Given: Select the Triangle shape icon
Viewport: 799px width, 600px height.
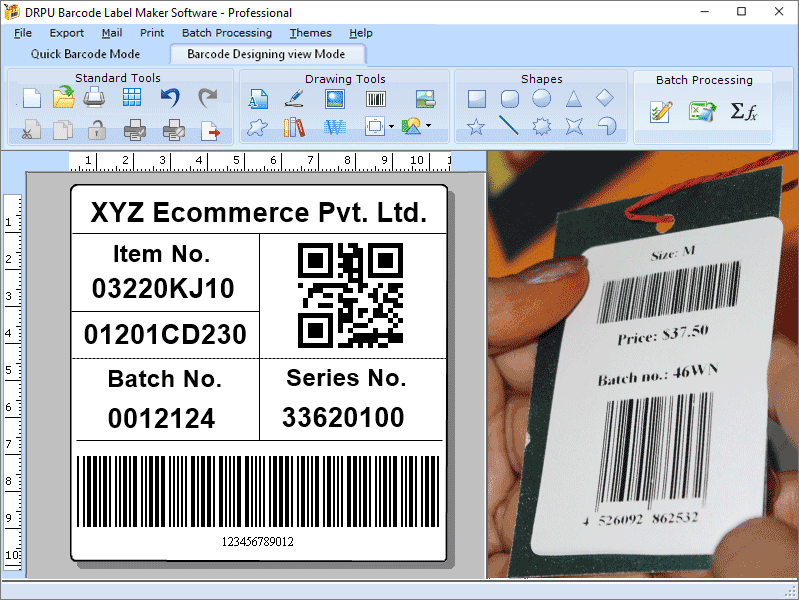Looking at the screenshot, I should tap(574, 98).
